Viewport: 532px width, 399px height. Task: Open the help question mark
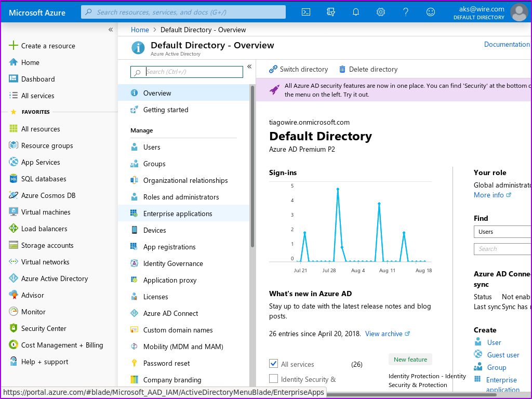[x=405, y=12]
